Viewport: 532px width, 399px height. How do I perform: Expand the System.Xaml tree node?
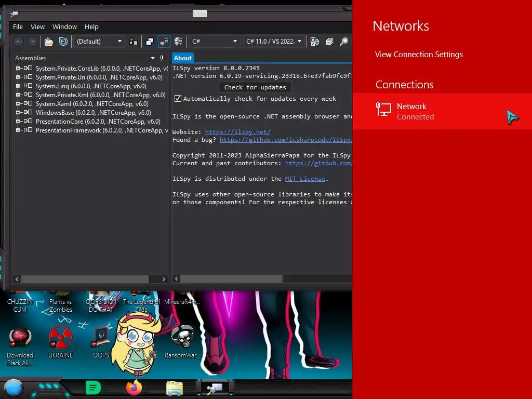click(18, 103)
